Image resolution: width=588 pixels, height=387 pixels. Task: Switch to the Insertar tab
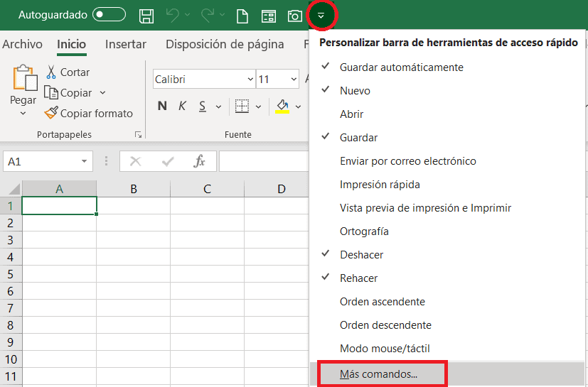[x=126, y=44]
